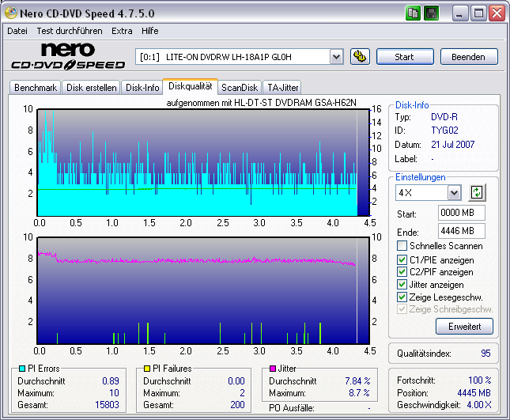The height and width of the screenshot is (420, 510).
Task: Open the Extra menu
Action: click(122, 31)
